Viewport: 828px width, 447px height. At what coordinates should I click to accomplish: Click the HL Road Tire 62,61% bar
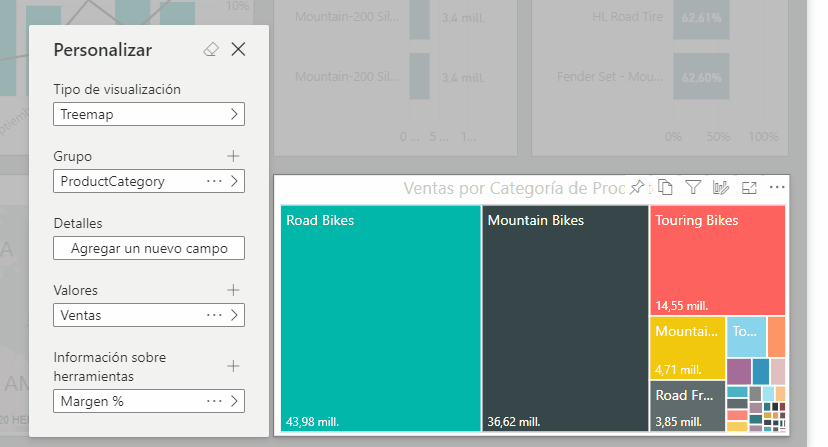(x=701, y=18)
